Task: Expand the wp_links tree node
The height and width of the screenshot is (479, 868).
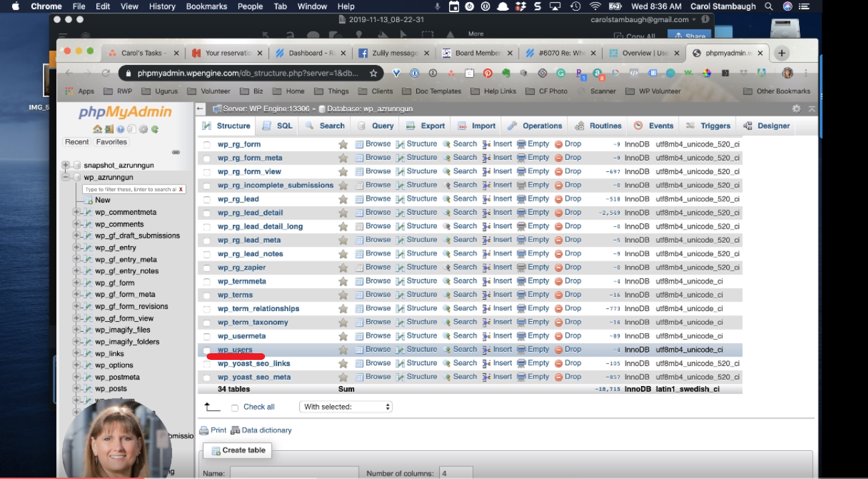Action: click(76, 353)
